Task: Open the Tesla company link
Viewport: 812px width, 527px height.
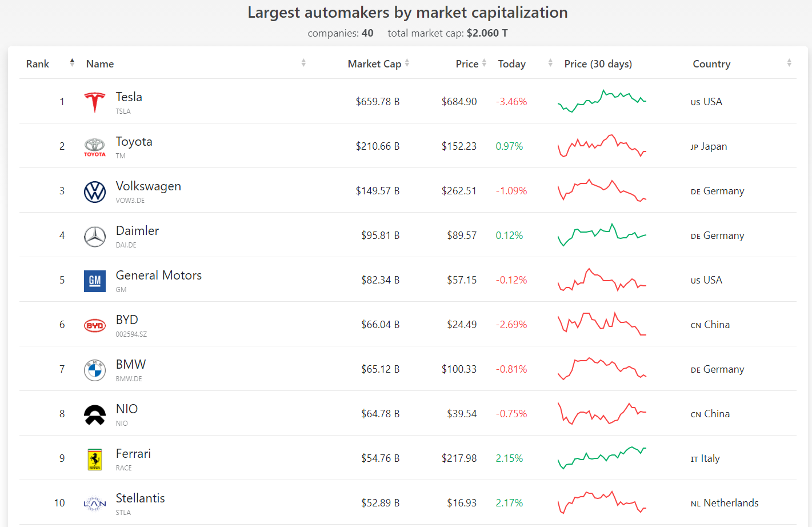Action: tap(129, 97)
